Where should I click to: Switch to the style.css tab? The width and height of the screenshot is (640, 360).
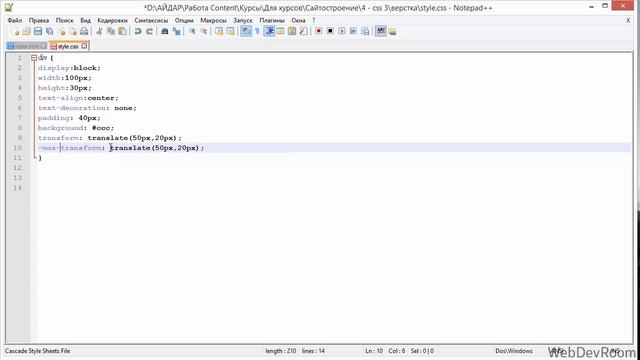[68, 47]
